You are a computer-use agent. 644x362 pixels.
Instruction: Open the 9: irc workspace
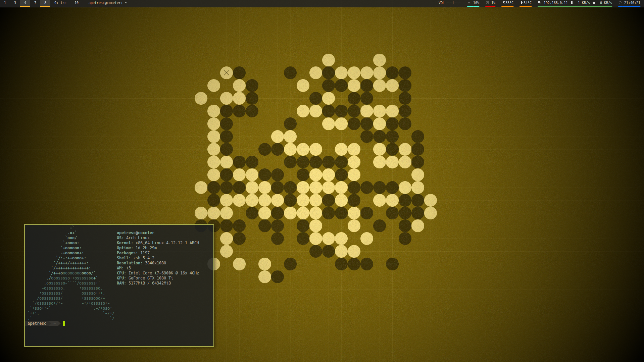point(60,3)
